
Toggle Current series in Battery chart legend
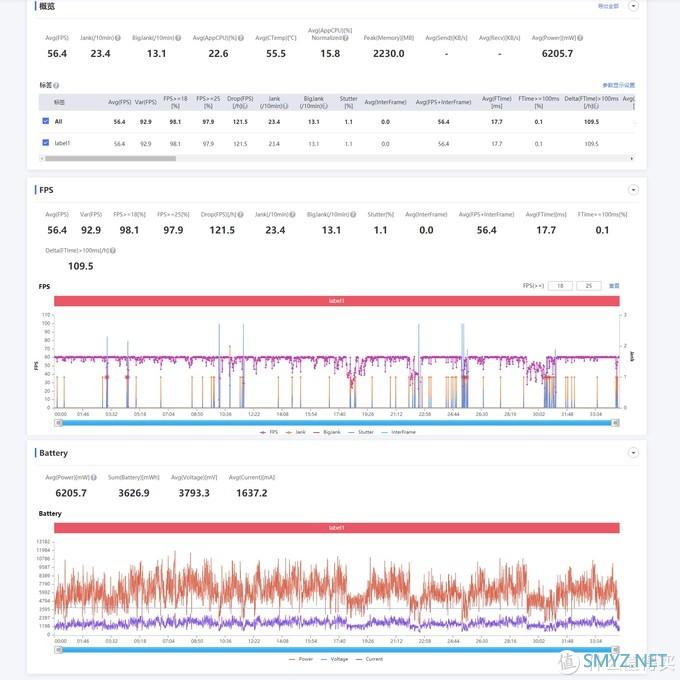pyautogui.click(x=369, y=659)
